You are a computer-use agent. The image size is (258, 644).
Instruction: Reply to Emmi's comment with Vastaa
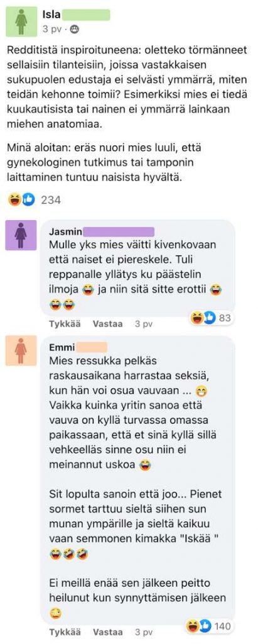click(x=107, y=631)
